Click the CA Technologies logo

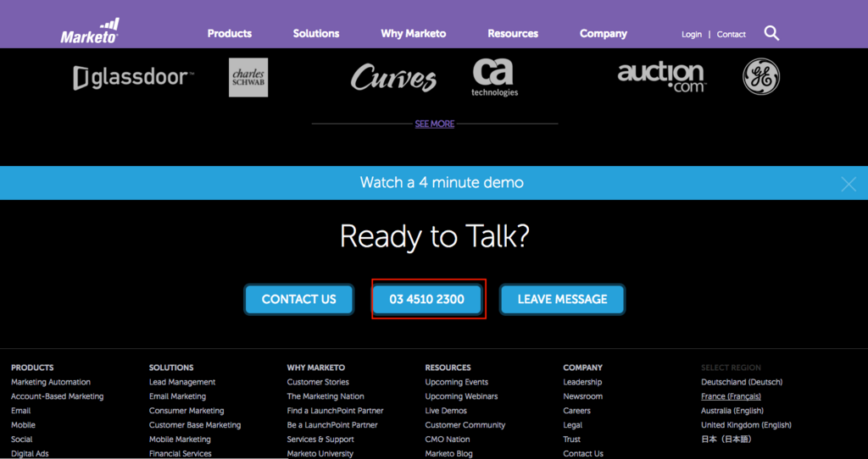click(494, 77)
